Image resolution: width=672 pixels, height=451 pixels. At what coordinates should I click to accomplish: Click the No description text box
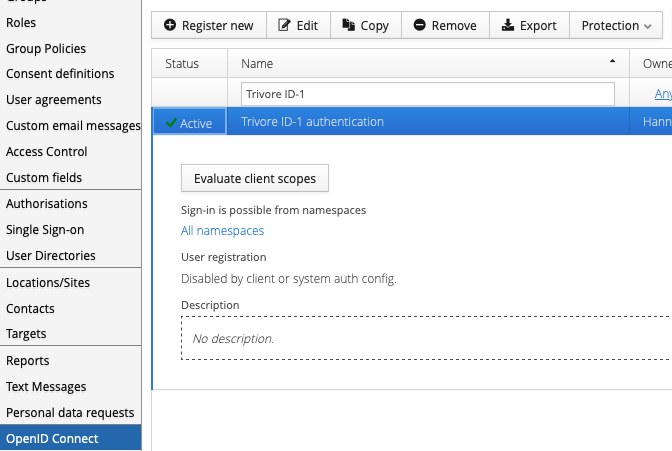click(420, 339)
